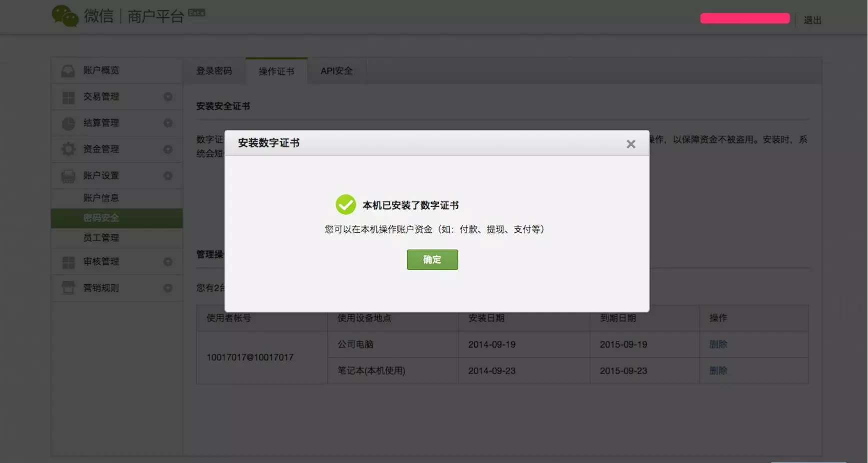Select the 操作证书 tab
This screenshot has width=868, height=463.
pyautogui.click(x=276, y=71)
